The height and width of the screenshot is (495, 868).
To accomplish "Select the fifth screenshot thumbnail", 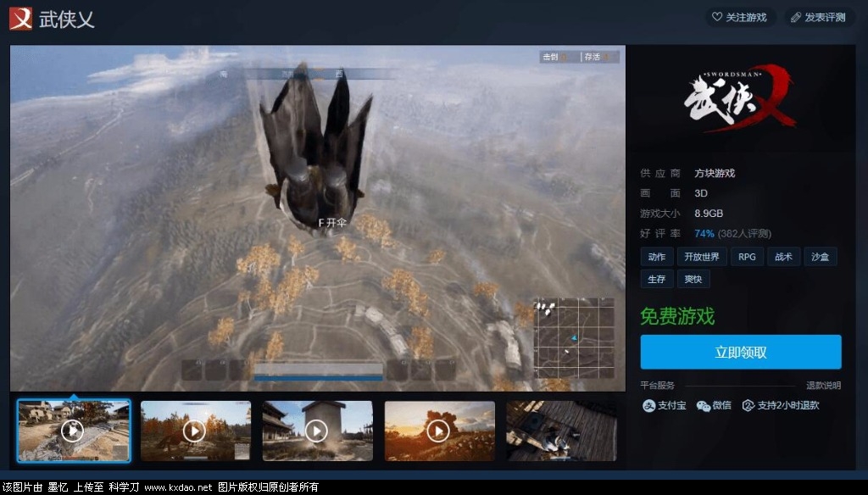I will pyautogui.click(x=561, y=431).
